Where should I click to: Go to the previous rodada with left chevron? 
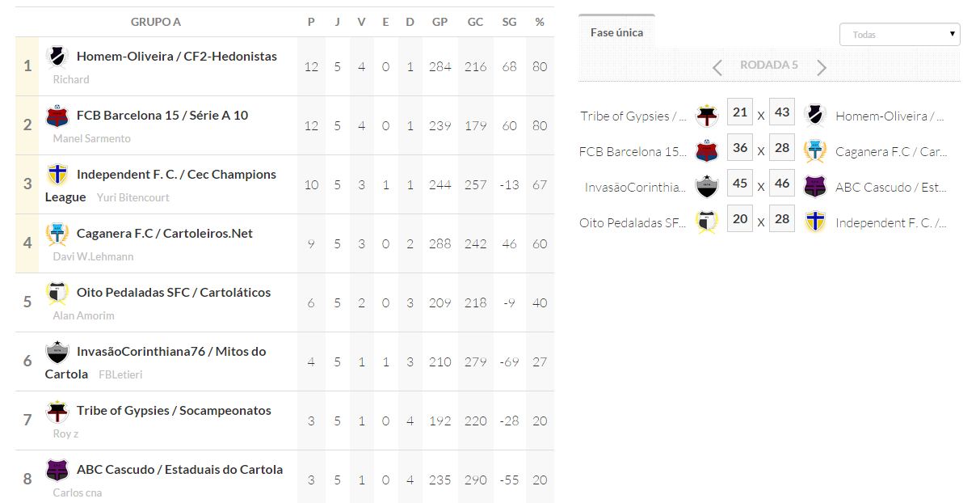point(717,67)
